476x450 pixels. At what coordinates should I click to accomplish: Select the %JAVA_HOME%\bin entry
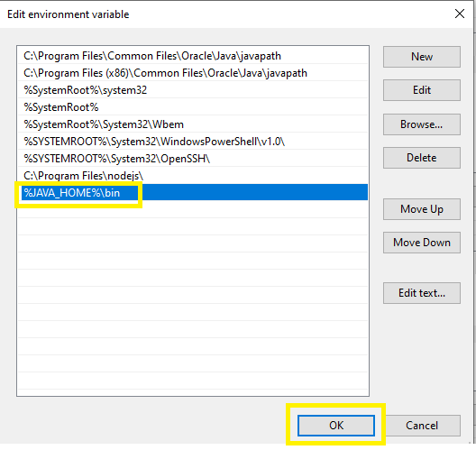[x=193, y=192]
